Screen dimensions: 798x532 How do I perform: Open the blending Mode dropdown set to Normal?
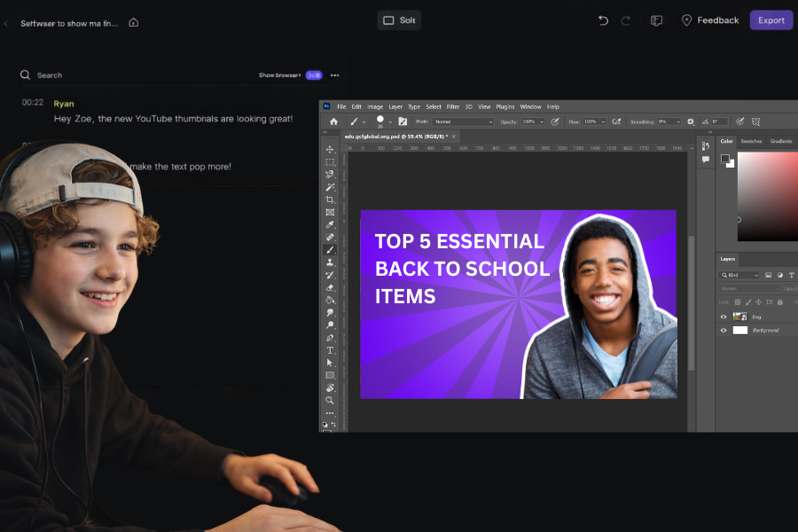click(463, 121)
